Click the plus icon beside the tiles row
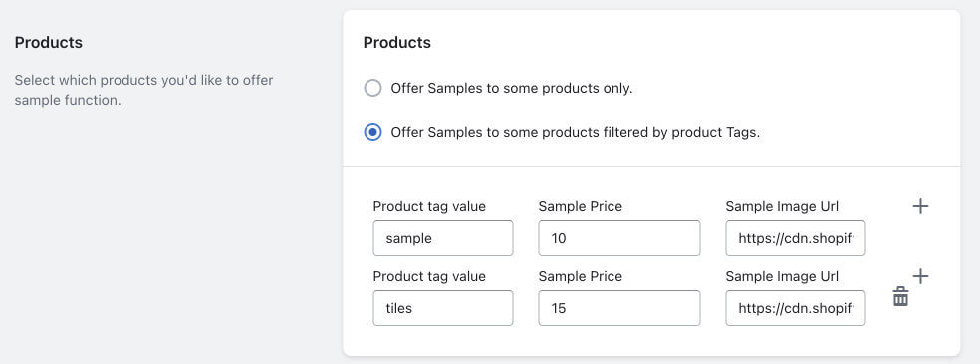Screen dimensions: 980x364 920,276
